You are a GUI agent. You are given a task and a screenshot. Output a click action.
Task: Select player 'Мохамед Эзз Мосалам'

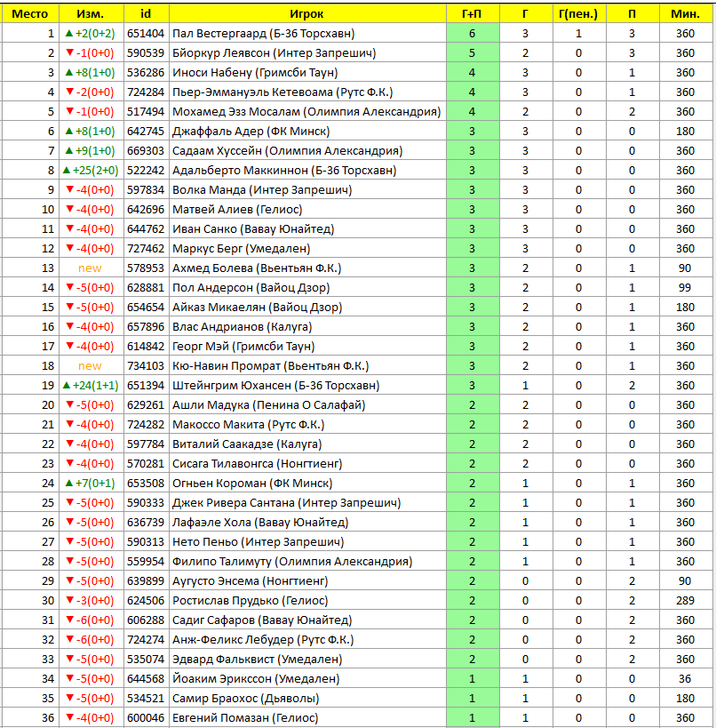point(236,111)
